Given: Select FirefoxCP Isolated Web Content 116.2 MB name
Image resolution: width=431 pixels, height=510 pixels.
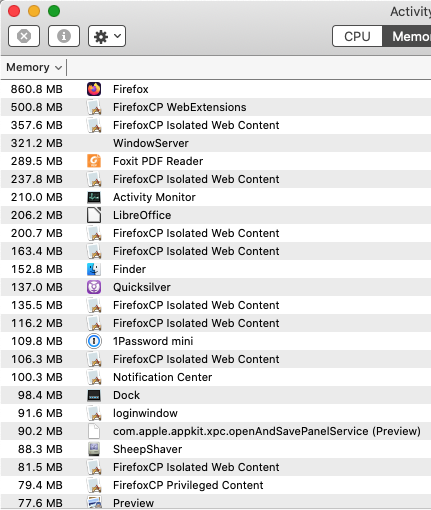Looking at the screenshot, I should click(x=196, y=323).
